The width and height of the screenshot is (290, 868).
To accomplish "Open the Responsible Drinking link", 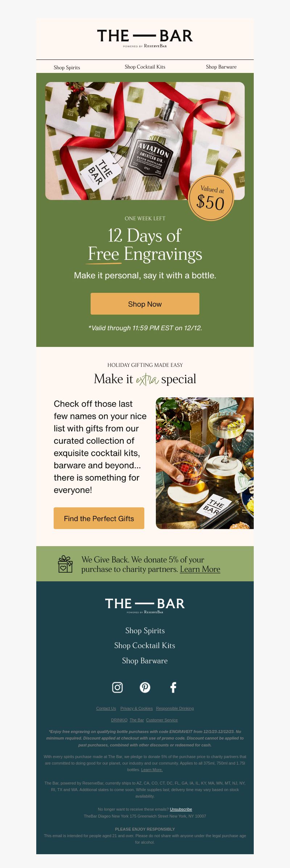I will pyautogui.click(x=175, y=708).
